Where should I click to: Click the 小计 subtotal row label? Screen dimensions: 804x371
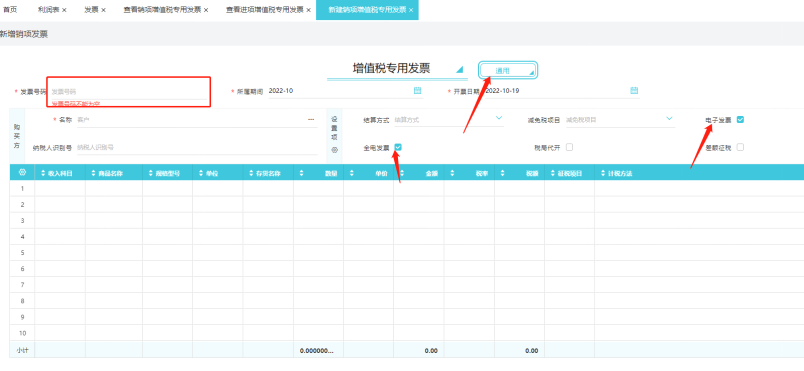coord(22,351)
